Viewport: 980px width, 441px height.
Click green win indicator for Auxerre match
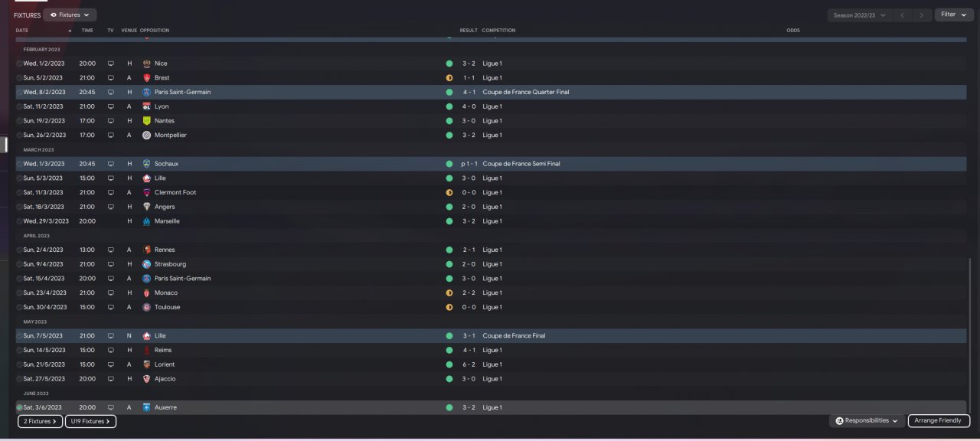coord(449,407)
